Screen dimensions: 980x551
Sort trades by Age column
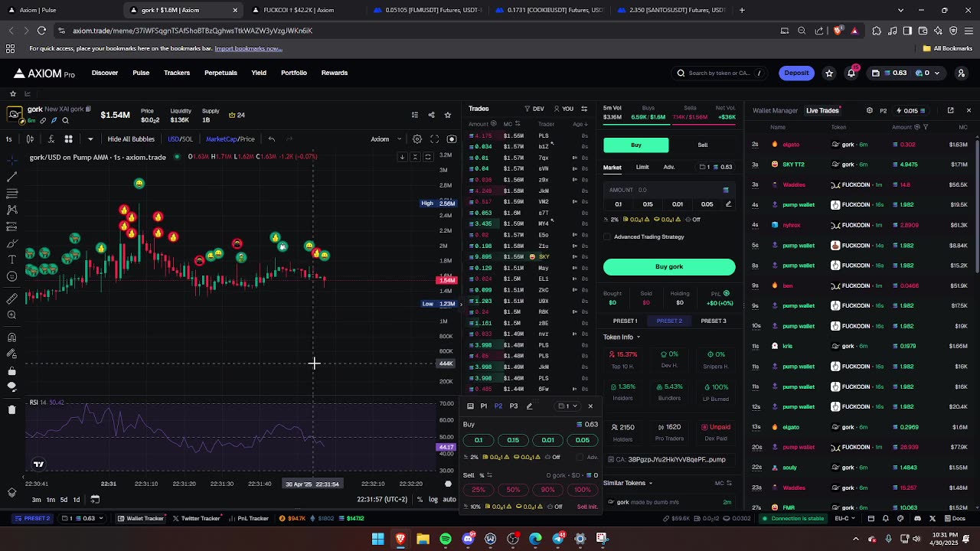580,124
